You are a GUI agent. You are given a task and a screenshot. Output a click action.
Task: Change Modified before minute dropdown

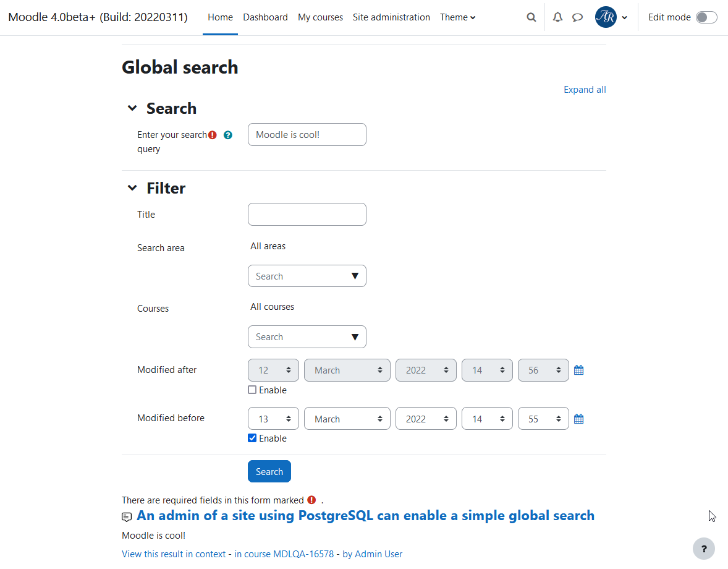(543, 419)
